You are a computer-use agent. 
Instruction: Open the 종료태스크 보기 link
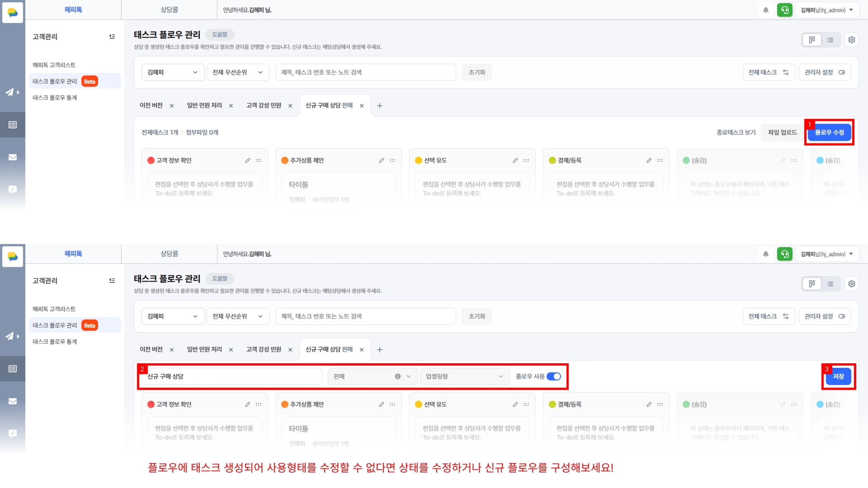pyautogui.click(x=736, y=133)
